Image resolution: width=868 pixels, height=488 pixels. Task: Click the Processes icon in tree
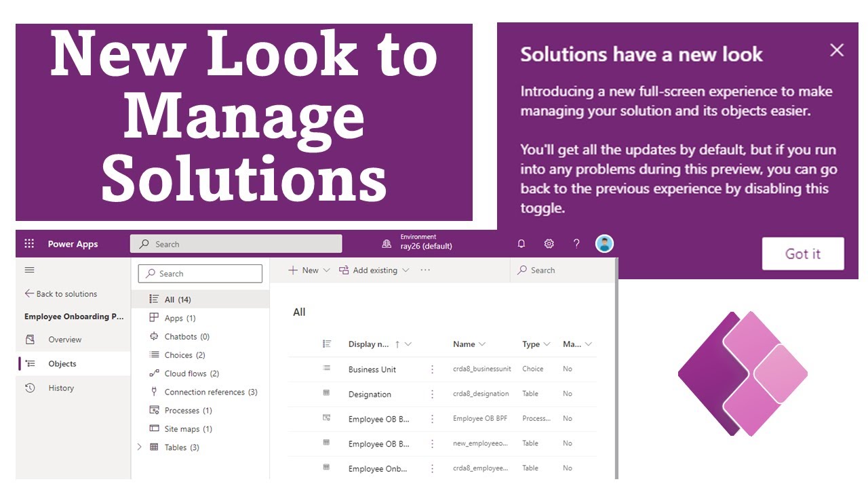154,410
